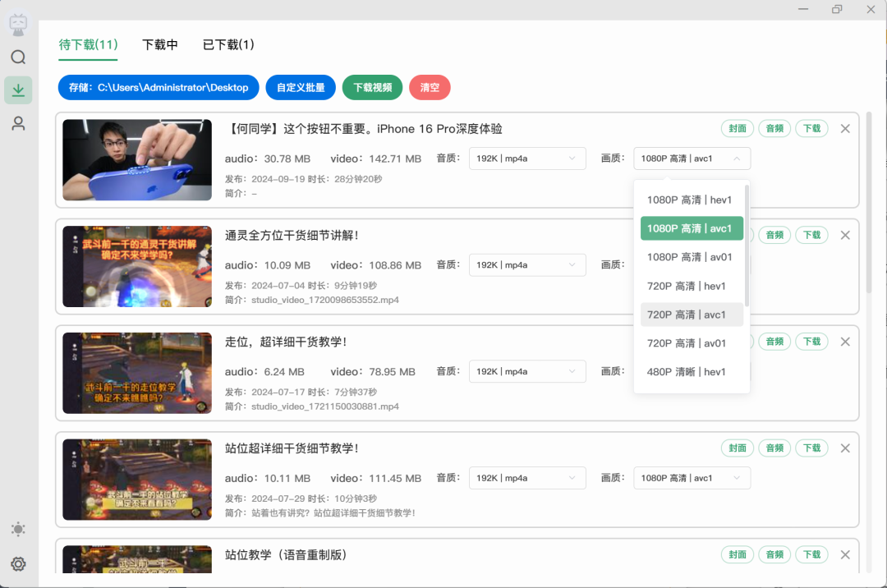Click text audio: 30.78 MB
The height and width of the screenshot is (588, 887).
(268, 158)
